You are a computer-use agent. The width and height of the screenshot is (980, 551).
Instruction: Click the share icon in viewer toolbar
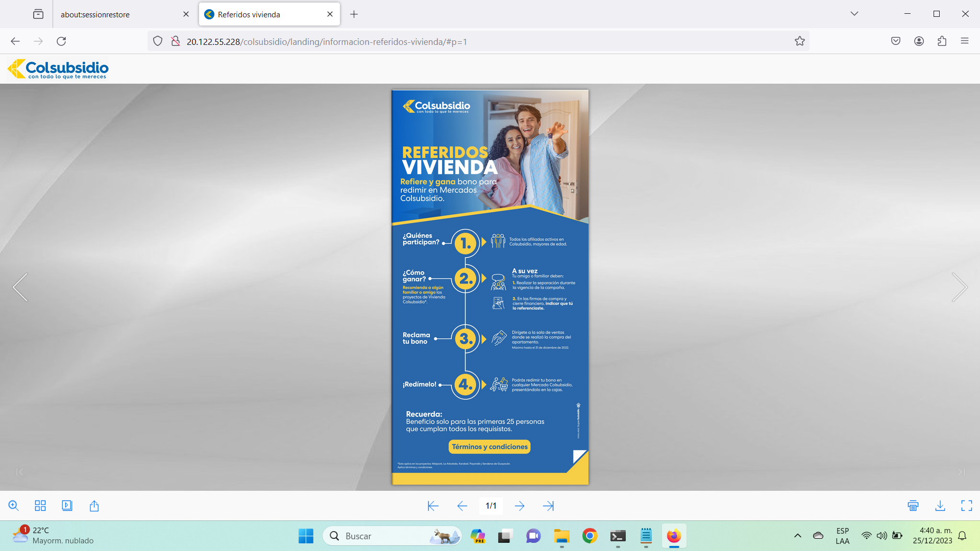[x=94, y=506]
